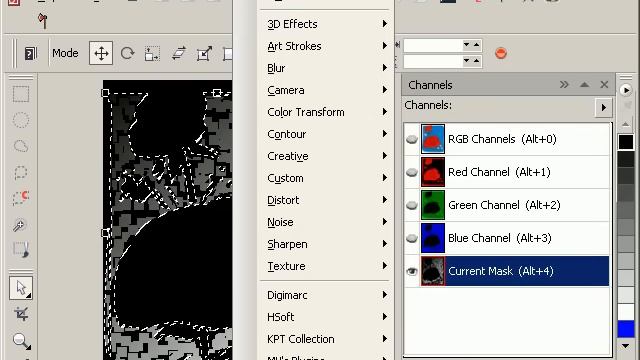
Task: Select the RGB Channels row
Action: coord(507,139)
